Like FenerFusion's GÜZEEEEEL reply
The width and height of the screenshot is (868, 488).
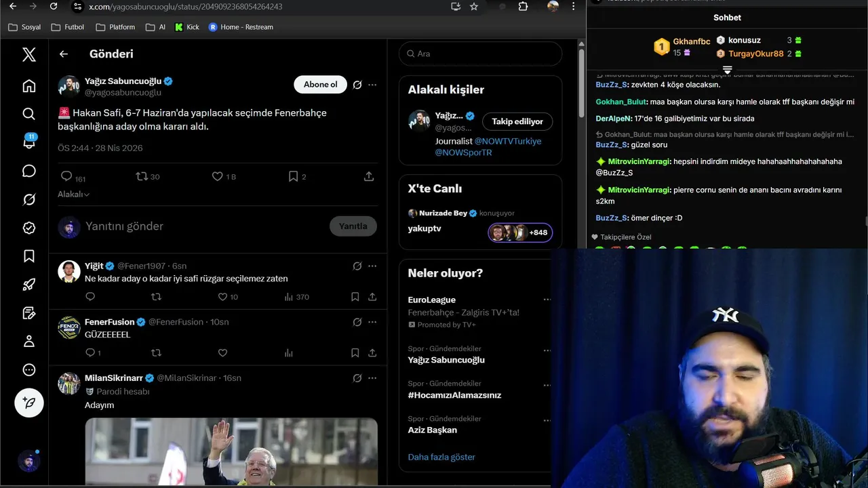pyautogui.click(x=222, y=353)
